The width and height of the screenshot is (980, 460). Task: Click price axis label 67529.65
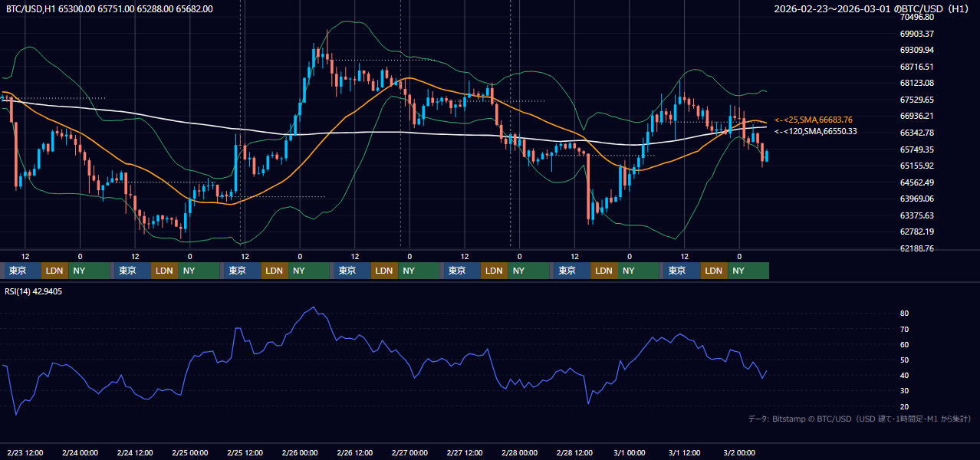(x=916, y=100)
